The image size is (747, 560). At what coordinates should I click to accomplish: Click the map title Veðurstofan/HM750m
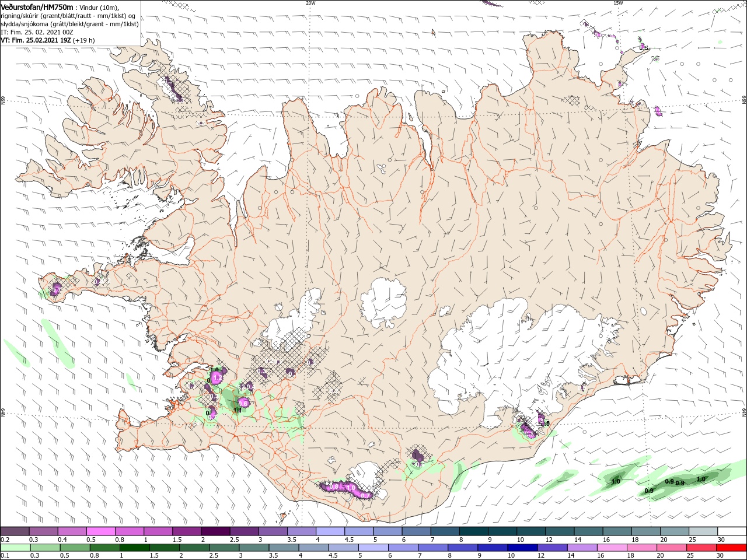tap(37, 7)
